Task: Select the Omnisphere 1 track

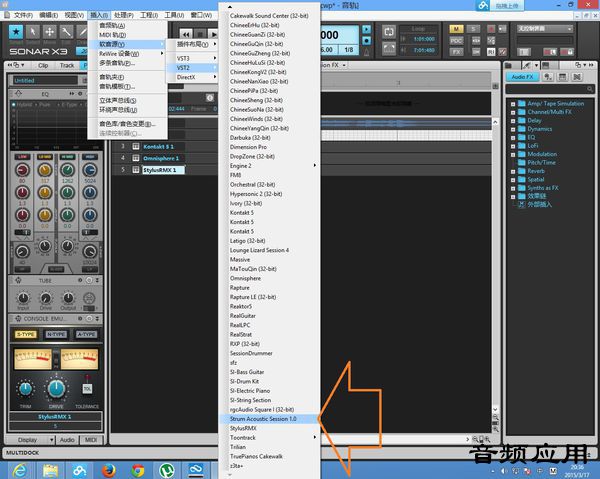Action: coord(163,158)
